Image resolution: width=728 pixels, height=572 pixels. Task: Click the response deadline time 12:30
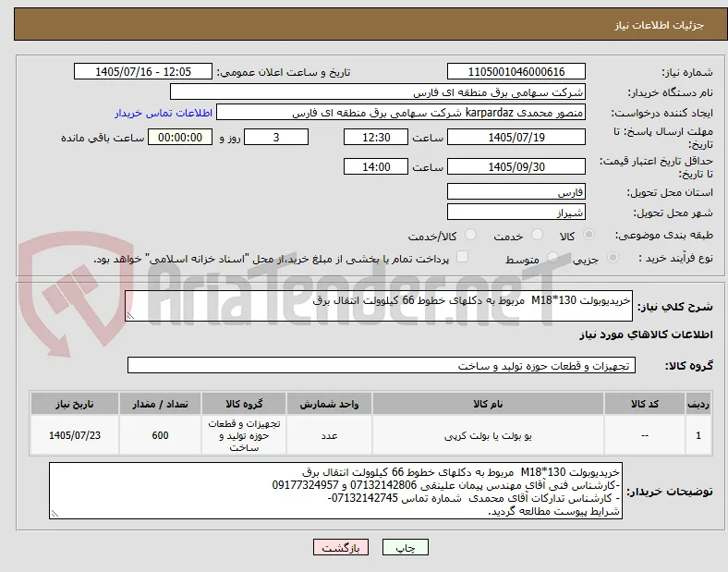point(376,137)
